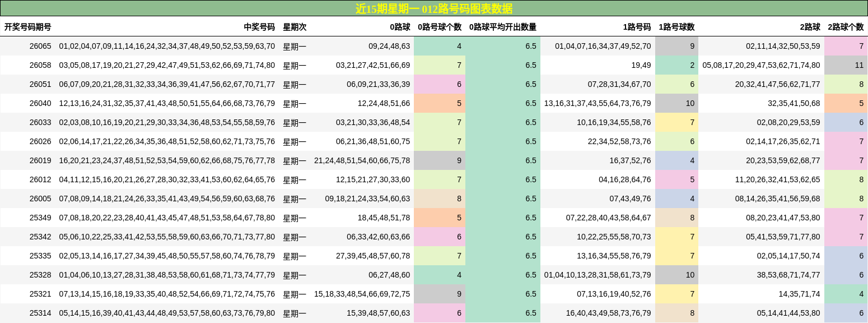Click the 0路球 column header
This screenshot has height=323, width=868.
[401, 26]
